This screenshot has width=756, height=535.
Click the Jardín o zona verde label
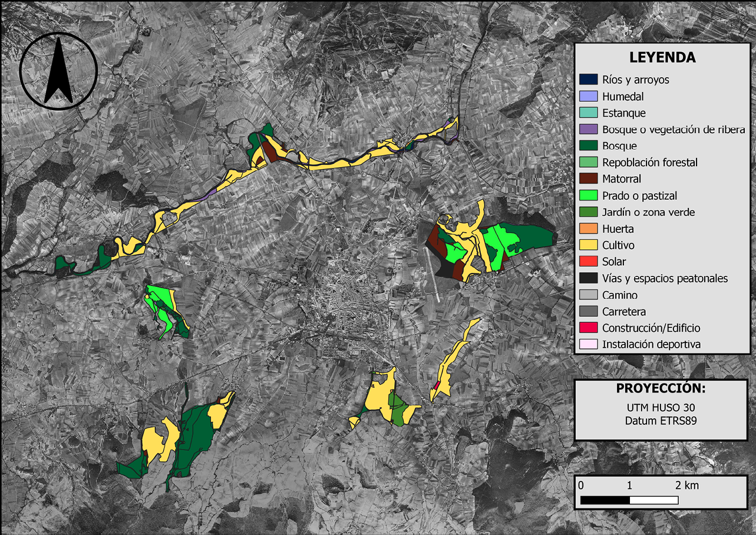pyautogui.click(x=648, y=212)
